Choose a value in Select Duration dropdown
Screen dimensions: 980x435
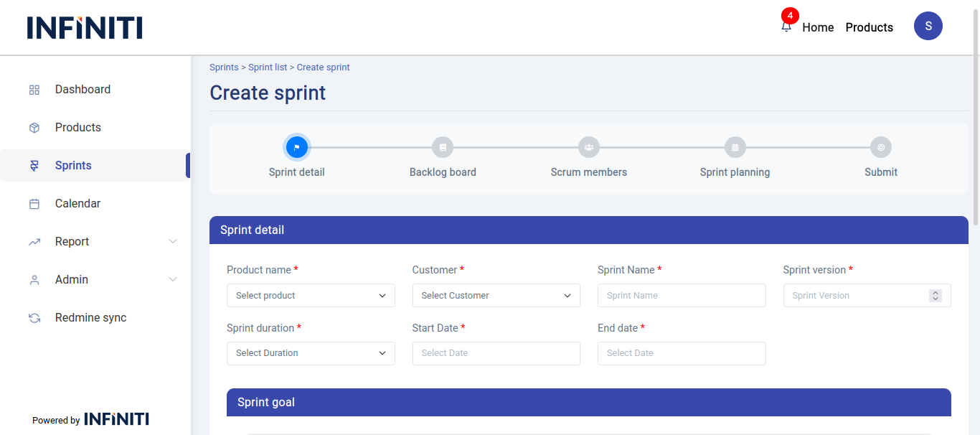tap(311, 353)
